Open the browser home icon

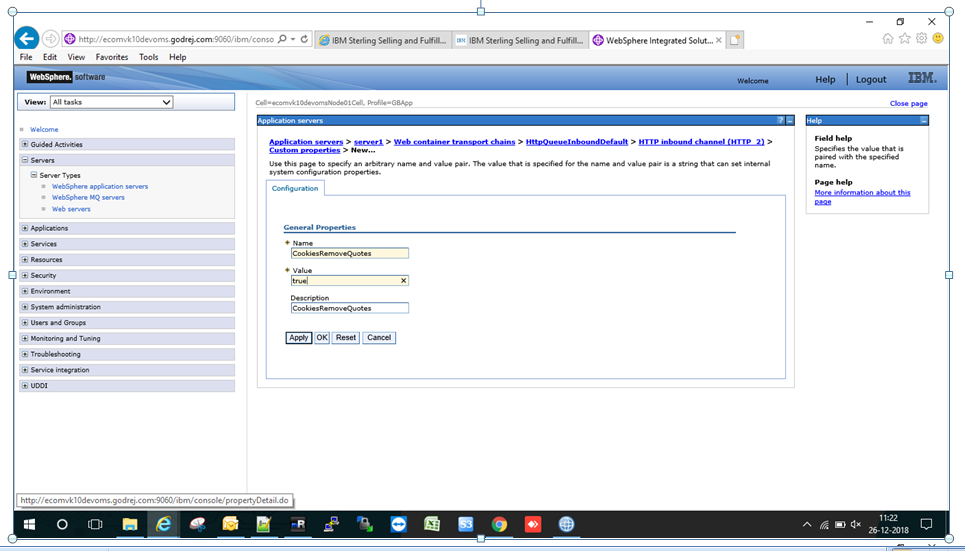click(x=887, y=39)
